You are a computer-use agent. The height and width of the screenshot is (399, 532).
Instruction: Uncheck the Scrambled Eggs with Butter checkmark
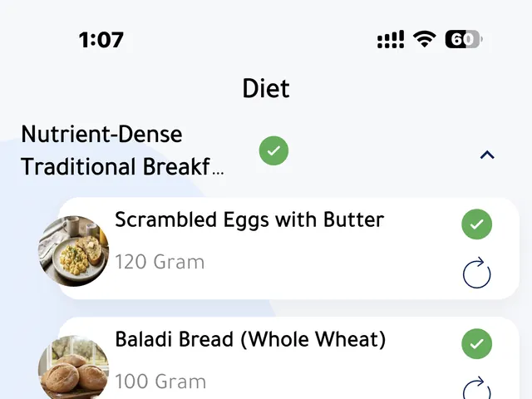tap(476, 224)
